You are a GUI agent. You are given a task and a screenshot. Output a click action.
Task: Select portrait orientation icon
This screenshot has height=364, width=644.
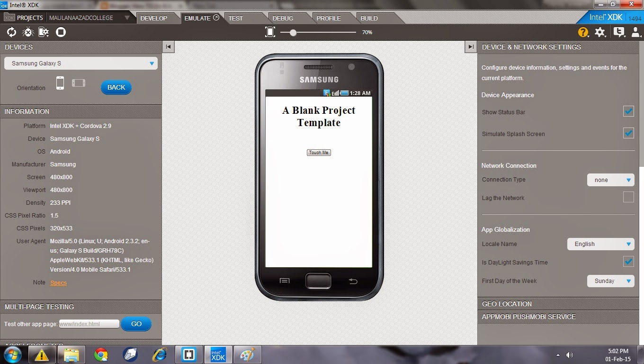[x=60, y=83]
